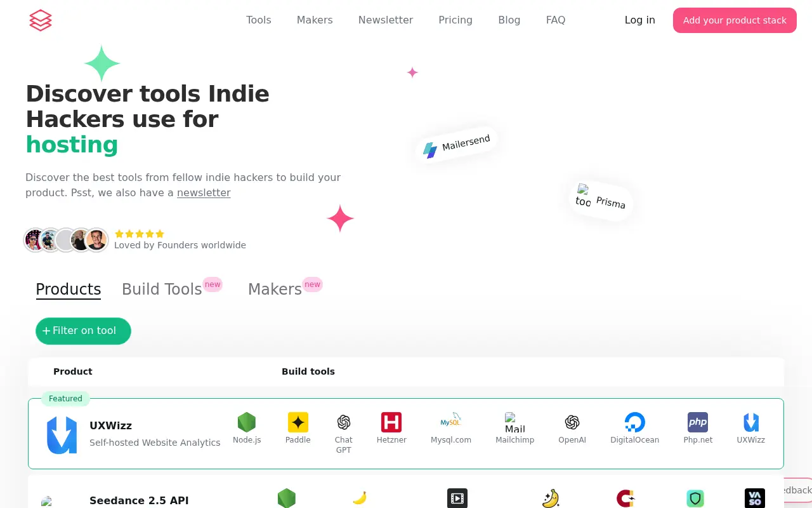Click the red stacked-layers site logo
This screenshot has height=508, width=812.
click(x=41, y=20)
